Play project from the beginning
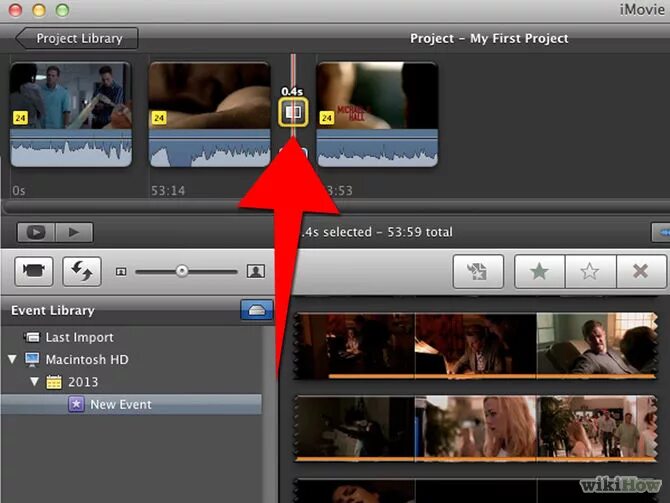The width and height of the screenshot is (670, 503). click(x=74, y=232)
